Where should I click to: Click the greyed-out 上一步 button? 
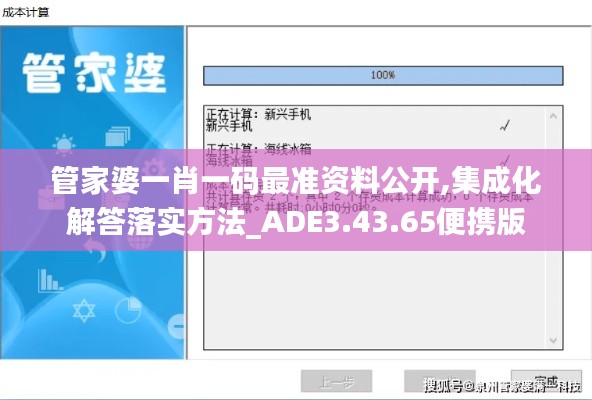[336, 381]
